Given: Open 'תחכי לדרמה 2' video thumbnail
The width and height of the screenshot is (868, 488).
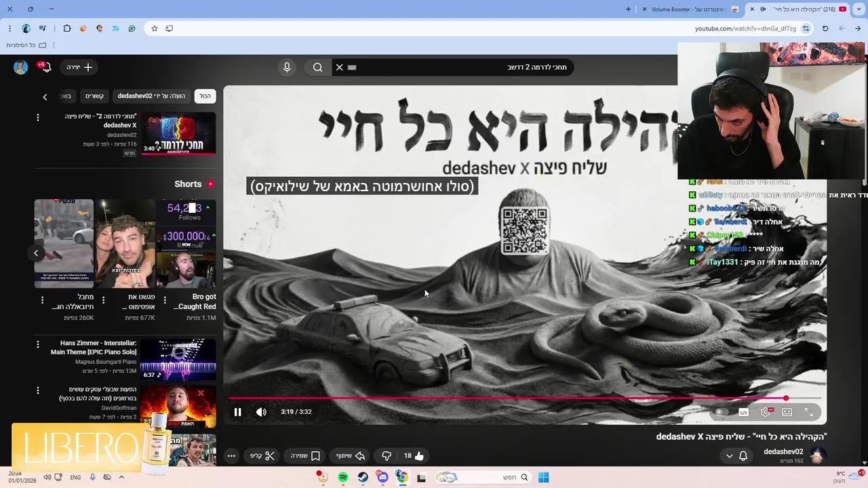Looking at the screenshot, I should pos(178,134).
